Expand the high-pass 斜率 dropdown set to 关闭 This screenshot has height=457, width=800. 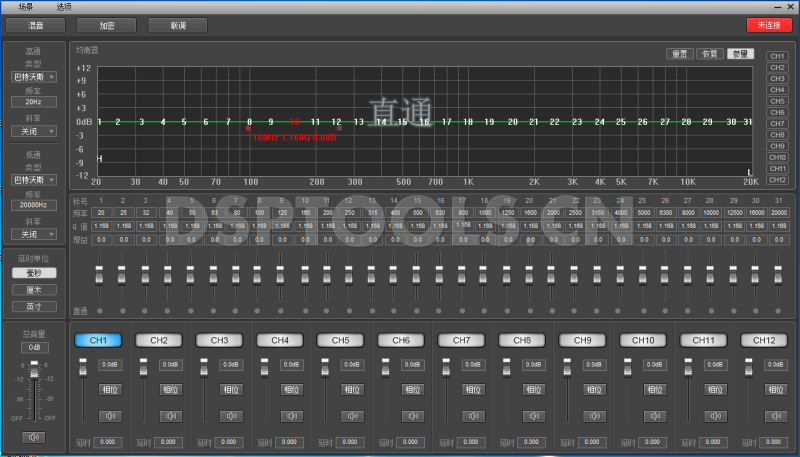[34, 131]
